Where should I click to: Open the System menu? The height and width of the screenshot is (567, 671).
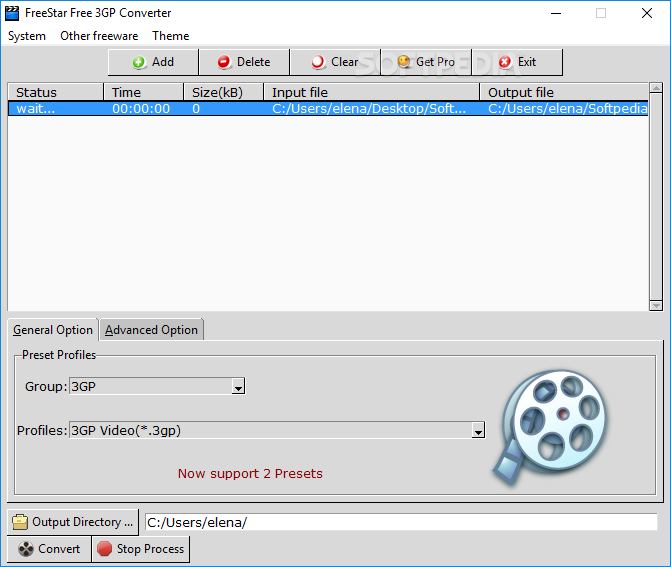pyautogui.click(x=27, y=36)
